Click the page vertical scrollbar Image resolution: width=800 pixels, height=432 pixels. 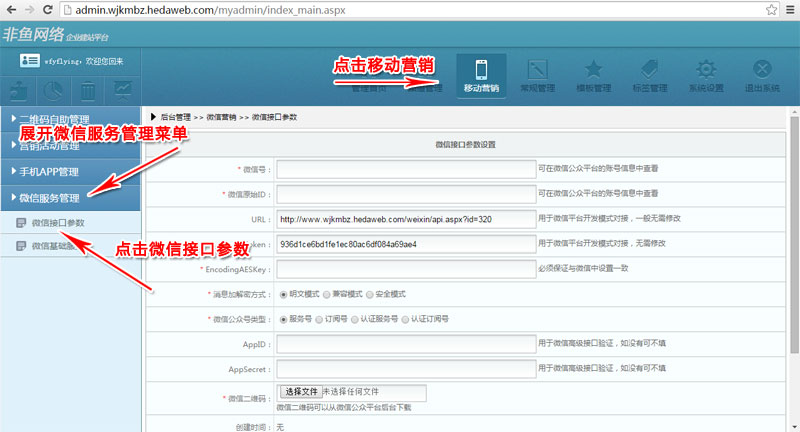click(x=793, y=250)
